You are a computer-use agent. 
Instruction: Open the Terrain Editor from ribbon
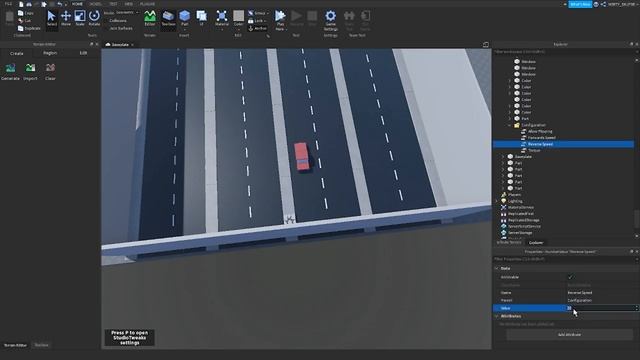point(150,18)
